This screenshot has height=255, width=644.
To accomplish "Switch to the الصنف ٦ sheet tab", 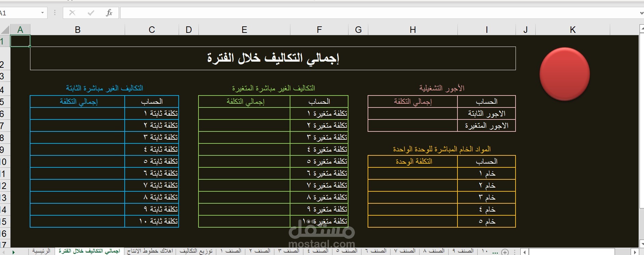I will pos(376,251).
